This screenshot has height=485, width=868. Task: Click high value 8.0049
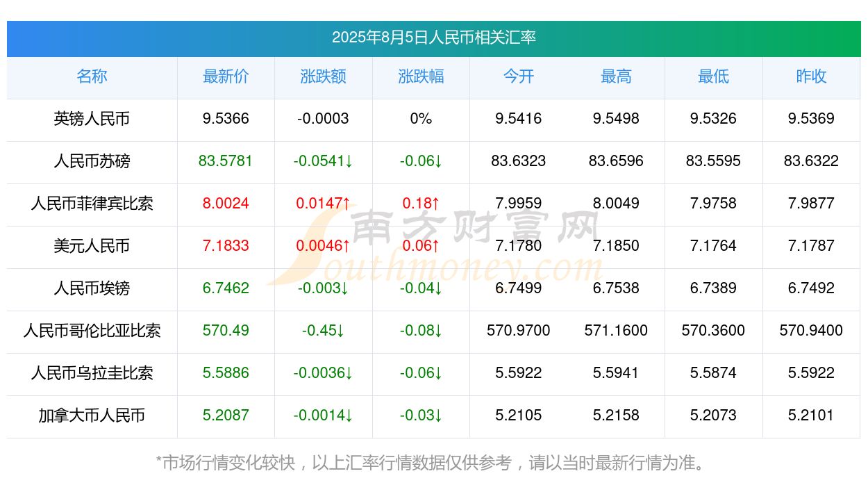[616, 204]
